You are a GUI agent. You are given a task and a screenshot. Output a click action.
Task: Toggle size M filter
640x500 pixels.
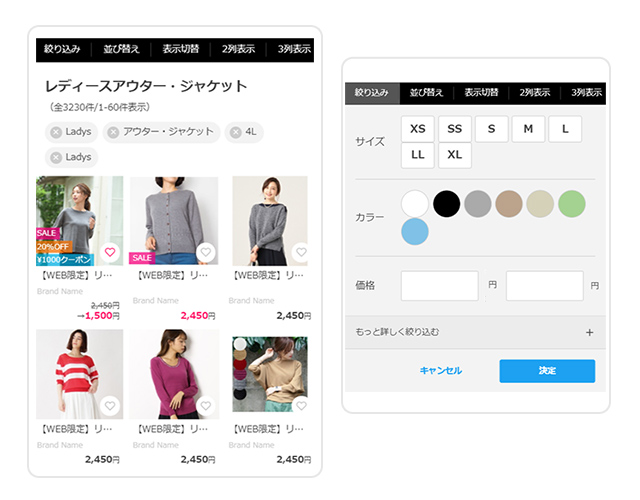pos(528,129)
